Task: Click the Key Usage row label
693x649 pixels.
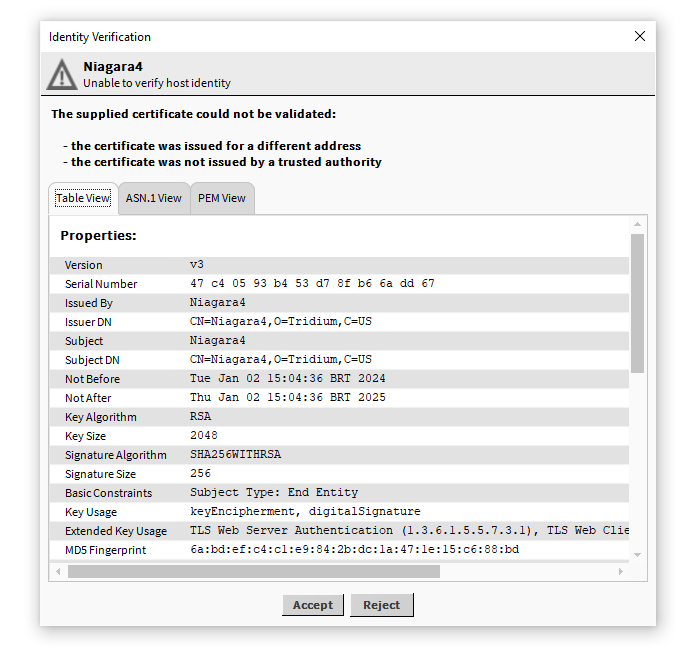Action: click(91, 512)
